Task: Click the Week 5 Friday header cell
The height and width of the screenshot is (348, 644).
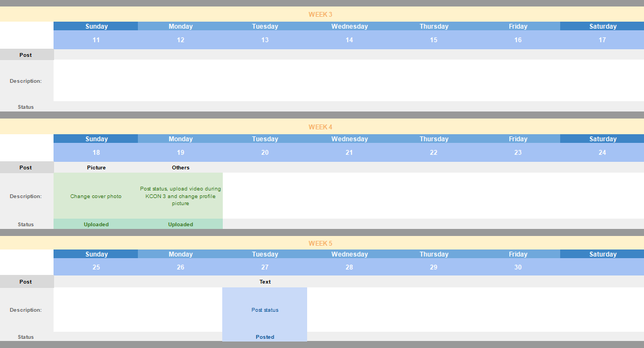Action: [518, 254]
